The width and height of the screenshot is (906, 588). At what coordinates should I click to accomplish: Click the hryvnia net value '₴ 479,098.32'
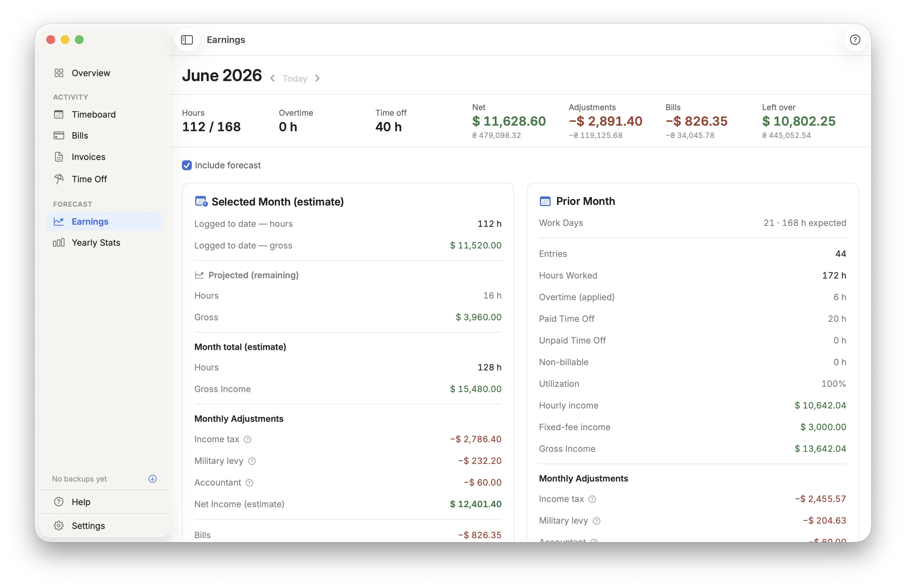[x=496, y=135]
